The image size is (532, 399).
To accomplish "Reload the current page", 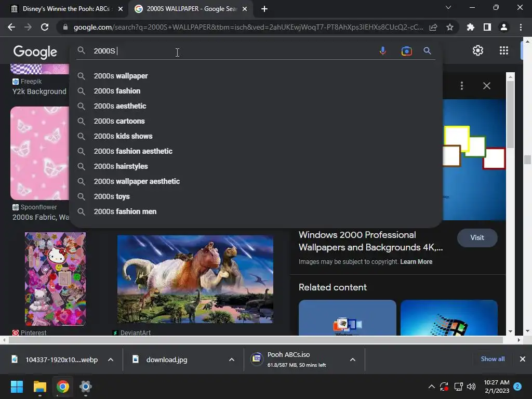I will (x=45, y=27).
